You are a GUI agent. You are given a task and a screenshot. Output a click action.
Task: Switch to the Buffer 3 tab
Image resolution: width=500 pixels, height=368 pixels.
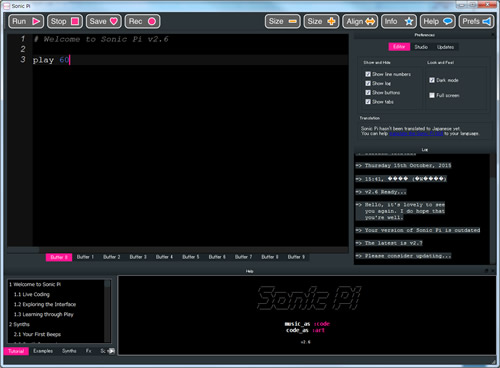point(138,257)
